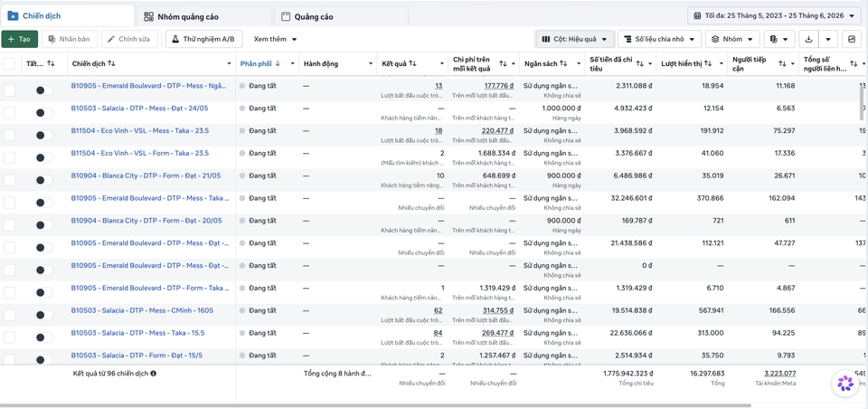Open campaign B10503 - Salacia - Mess - CMinh - 1605
The image size is (868, 409).
click(142, 310)
